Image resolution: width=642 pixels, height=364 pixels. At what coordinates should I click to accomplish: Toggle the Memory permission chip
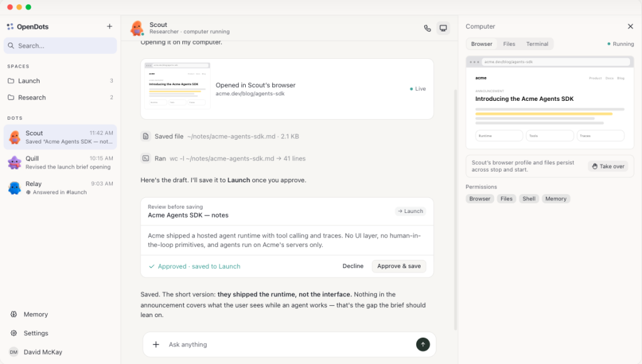coord(555,199)
